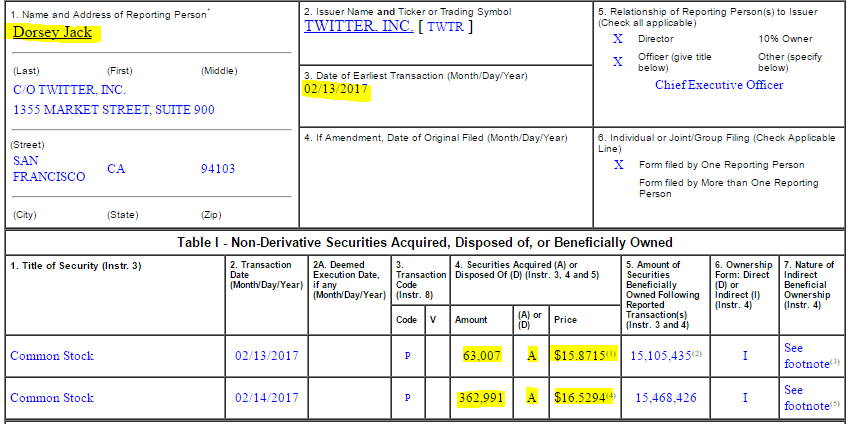Click the Individual or Joint/Group Filing label
Image resolution: width=848 pixels, height=424 pixels.
pos(717,143)
